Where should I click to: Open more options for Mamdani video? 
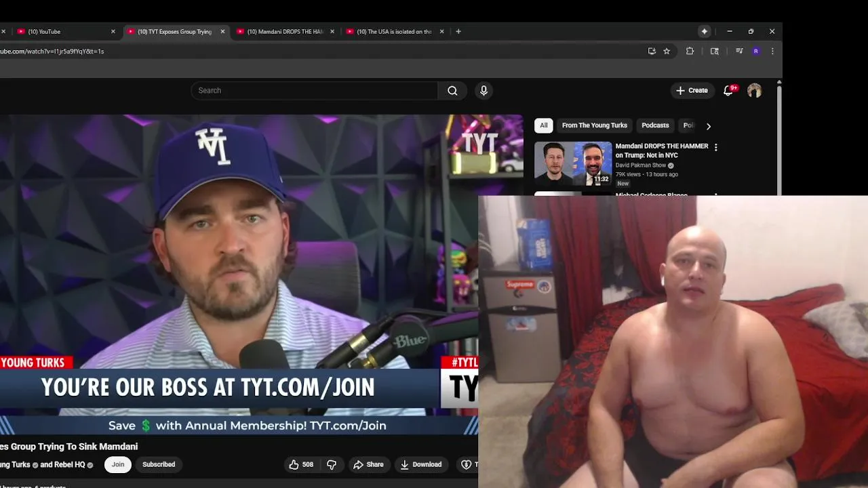click(715, 147)
